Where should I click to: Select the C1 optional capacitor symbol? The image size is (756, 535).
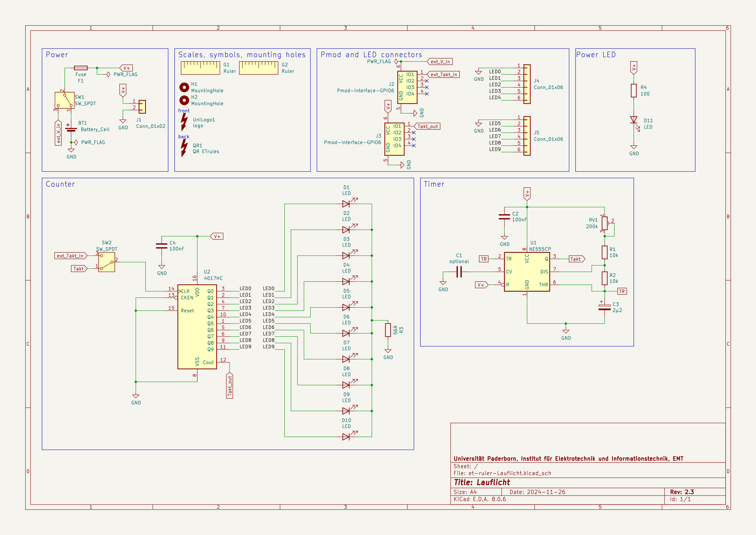[x=459, y=272]
